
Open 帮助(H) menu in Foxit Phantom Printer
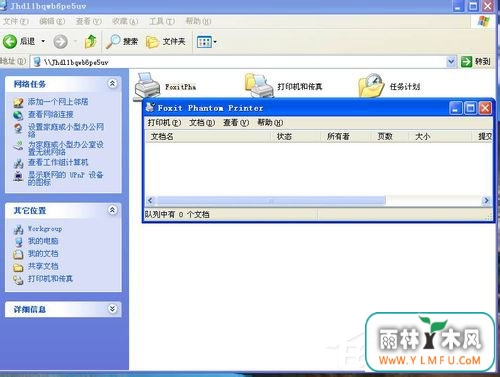pos(270,123)
